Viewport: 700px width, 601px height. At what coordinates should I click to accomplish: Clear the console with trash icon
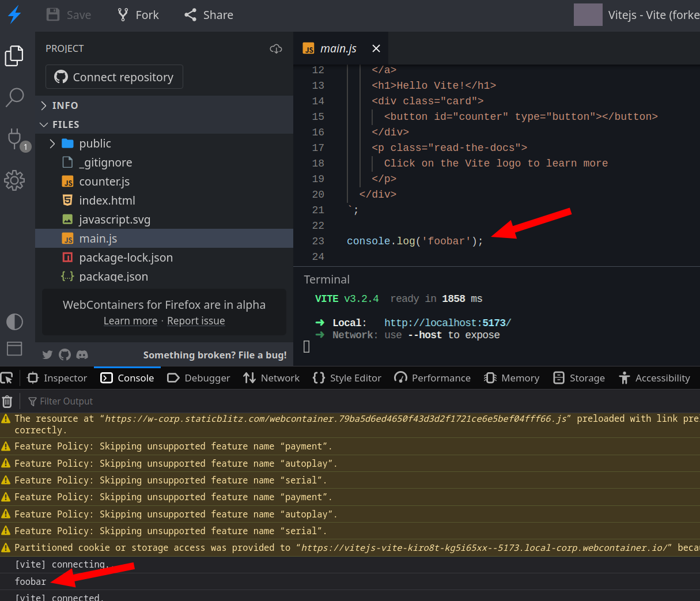(x=7, y=401)
